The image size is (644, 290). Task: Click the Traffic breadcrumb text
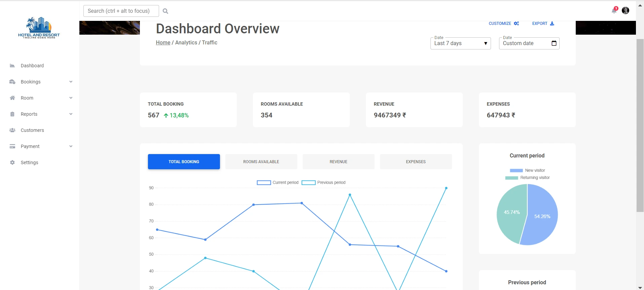210,42
